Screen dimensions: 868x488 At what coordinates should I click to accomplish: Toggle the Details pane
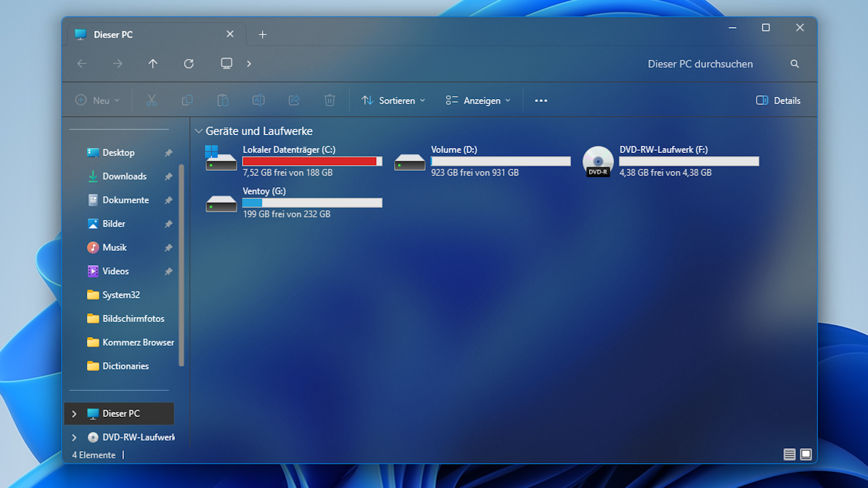pyautogui.click(x=778, y=100)
